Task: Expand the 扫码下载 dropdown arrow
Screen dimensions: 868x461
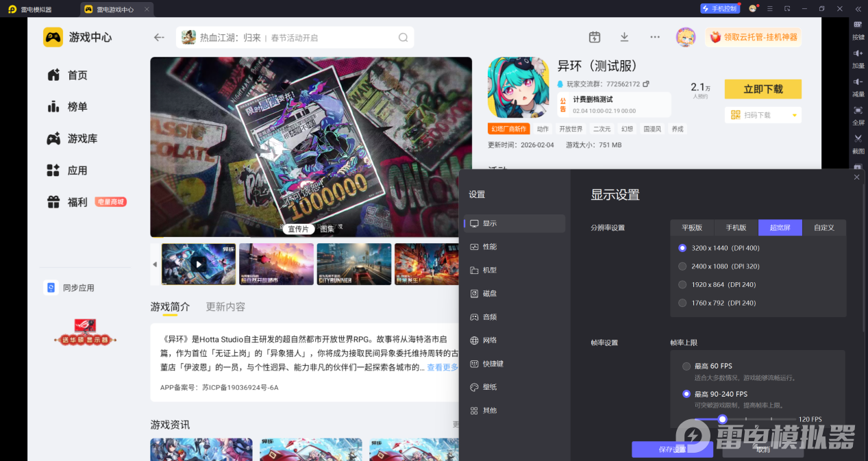Action: [x=795, y=115]
